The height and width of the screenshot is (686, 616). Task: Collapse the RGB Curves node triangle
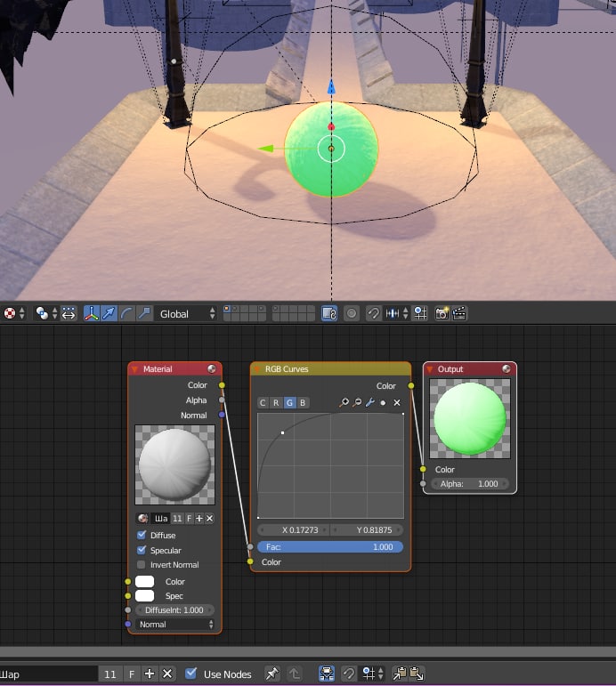(x=257, y=369)
